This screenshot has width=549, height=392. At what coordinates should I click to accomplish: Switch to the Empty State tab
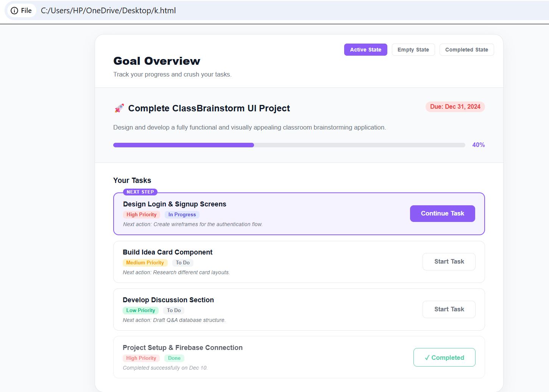[x=413, y=50]
